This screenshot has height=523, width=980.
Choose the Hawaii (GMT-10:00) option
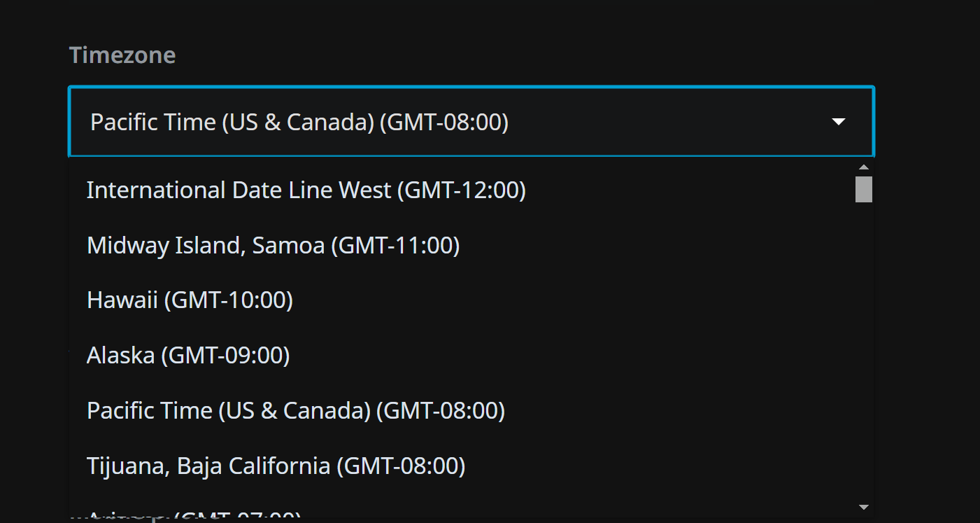190,300
